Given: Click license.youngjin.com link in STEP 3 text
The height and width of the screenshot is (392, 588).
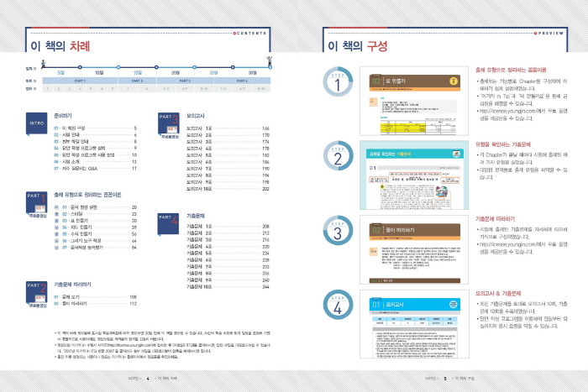Looking at the screenshot, I should [x=508, y=244].
